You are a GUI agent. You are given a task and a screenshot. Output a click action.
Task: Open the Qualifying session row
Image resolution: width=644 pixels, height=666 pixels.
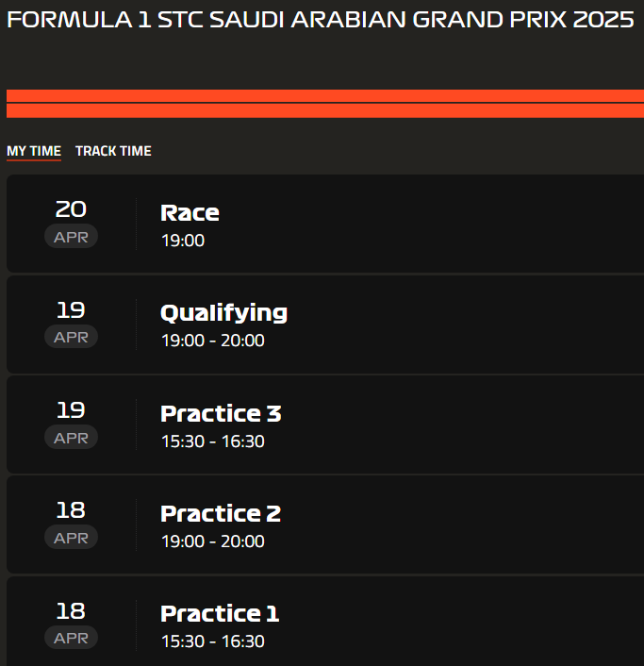(x=325, y=325)
